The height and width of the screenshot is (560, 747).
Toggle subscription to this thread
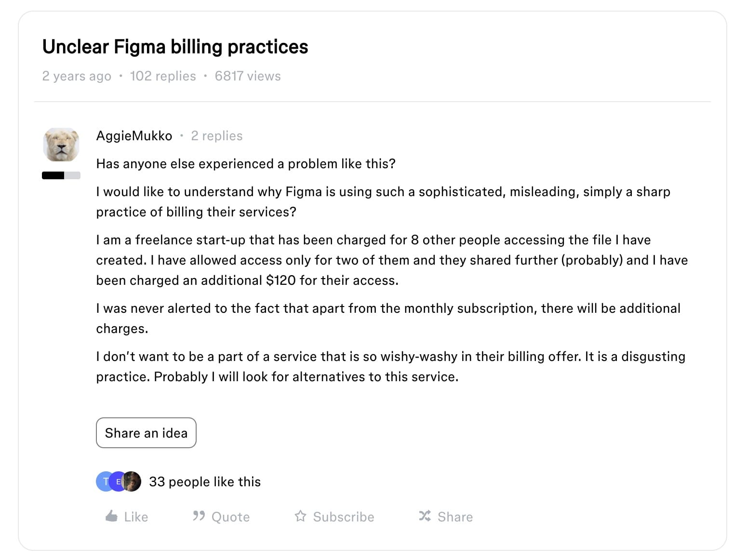333,516
